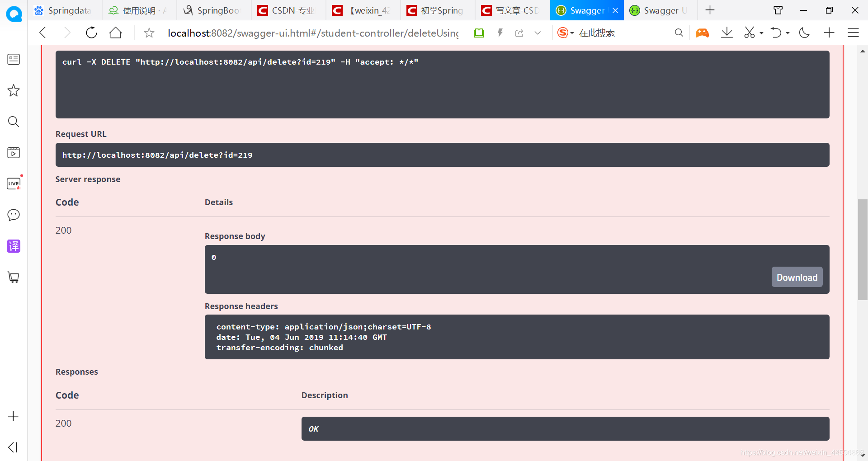Toggle night mode moon icon

tap(804, 33)
